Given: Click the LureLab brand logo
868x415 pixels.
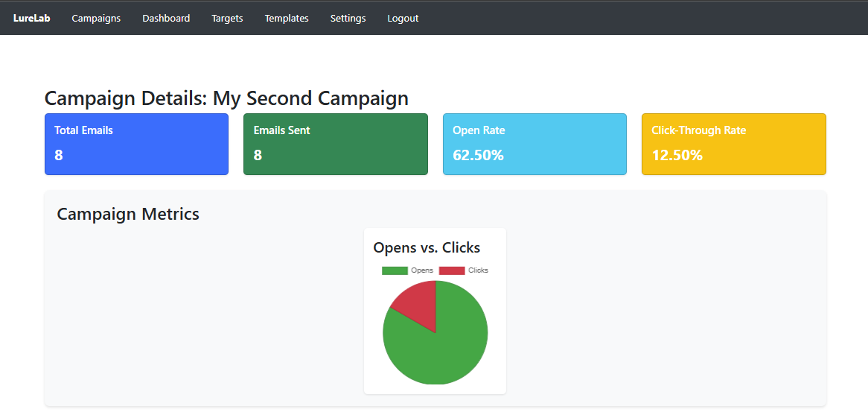Looking at the screenshot, I should point(31,18).
